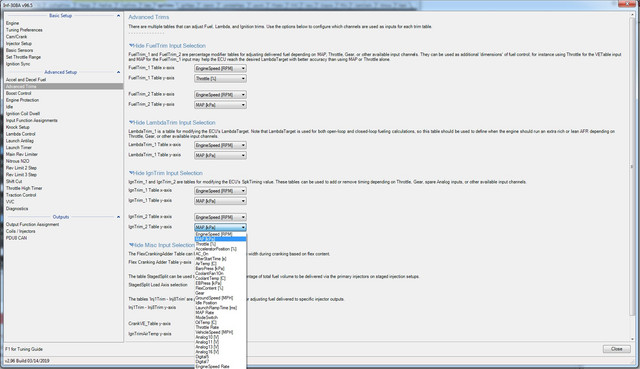Open IgnTrim_2 Table x-axis dropdown
Screen dimensions: 640x369
(220, 218)
